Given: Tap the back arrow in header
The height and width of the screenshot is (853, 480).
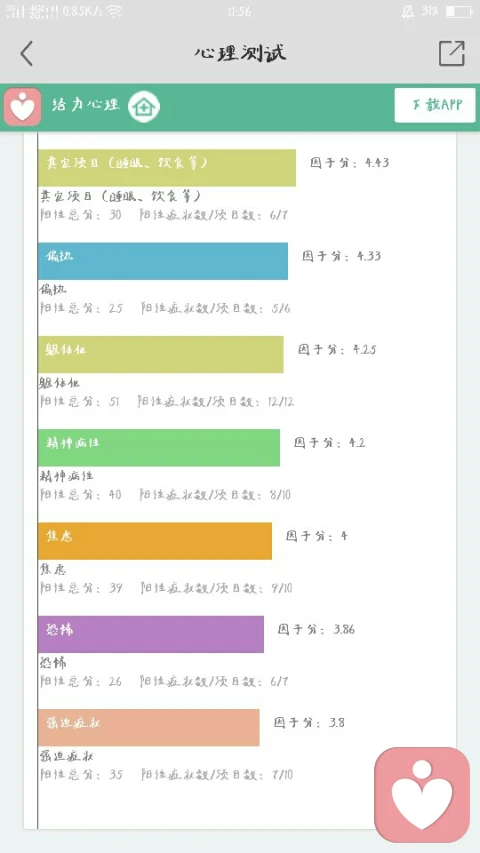Looking at the screenshot, I should [x=27, y=53].
